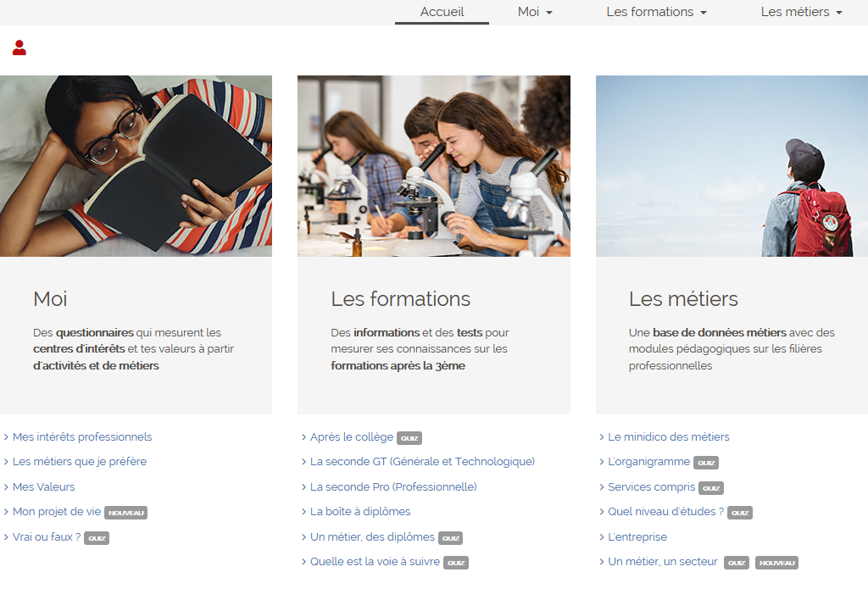868x600 pixels.
Task: Click the NOUVEAU badge beside Un métier, un secteur
Action: tap(776, 563)
